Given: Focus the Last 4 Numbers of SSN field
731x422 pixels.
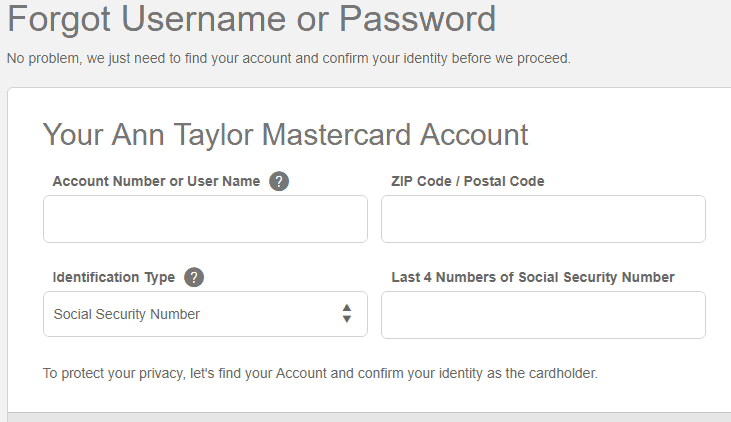Looking at the screenshot, I should click(x=543, y=315).
